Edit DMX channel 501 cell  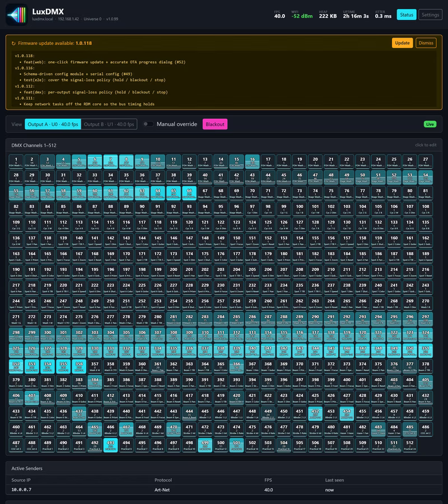236,445
